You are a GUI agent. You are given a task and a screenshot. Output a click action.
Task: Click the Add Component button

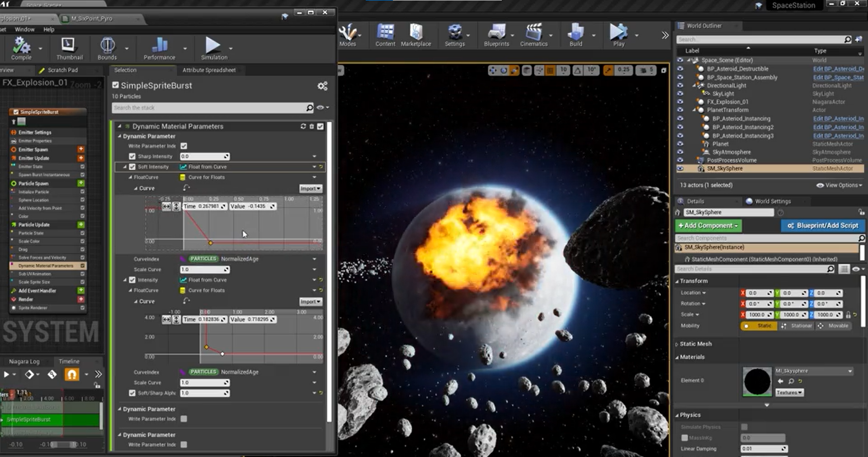point(708,226)
